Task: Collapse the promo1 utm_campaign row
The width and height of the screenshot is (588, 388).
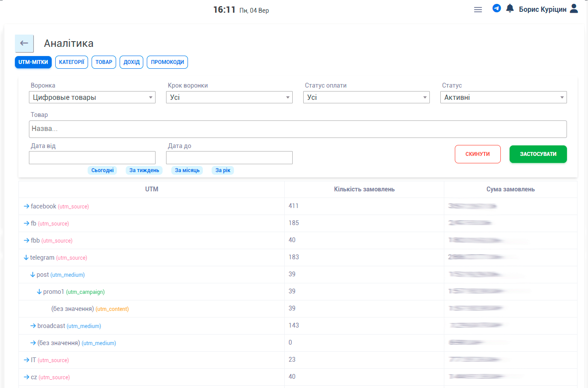Action: (x=39, y=292)
